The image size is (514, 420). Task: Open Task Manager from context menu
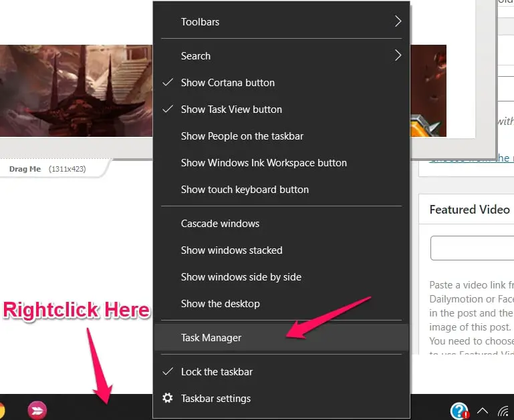tap(281, 337)
